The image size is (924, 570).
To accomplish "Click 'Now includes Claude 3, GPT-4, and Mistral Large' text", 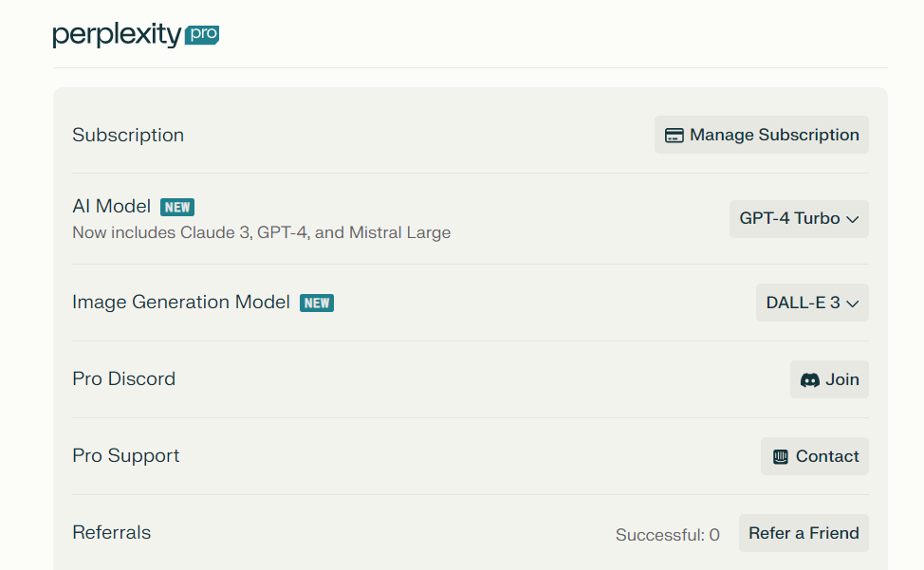I will pyautogui.click(x=262, y=232).
